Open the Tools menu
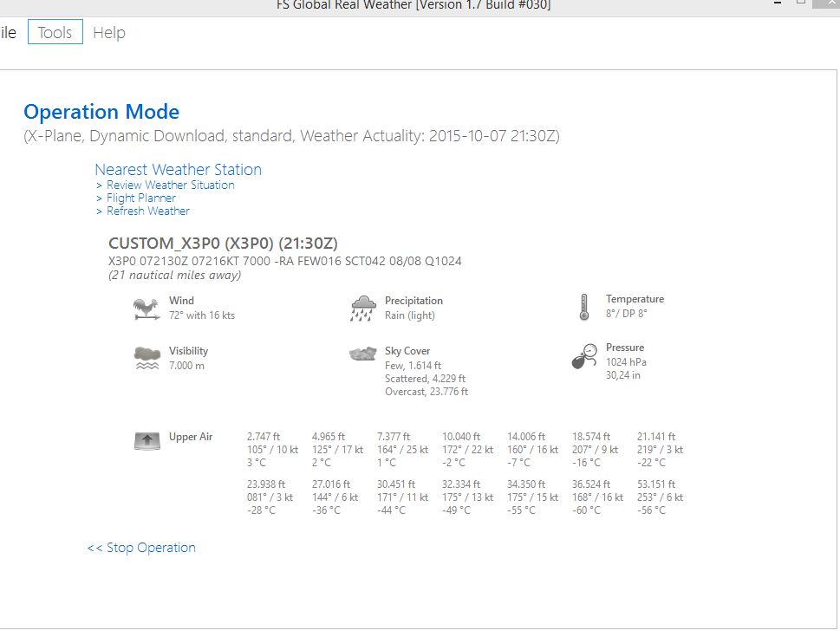 click(x=55, y=33)
